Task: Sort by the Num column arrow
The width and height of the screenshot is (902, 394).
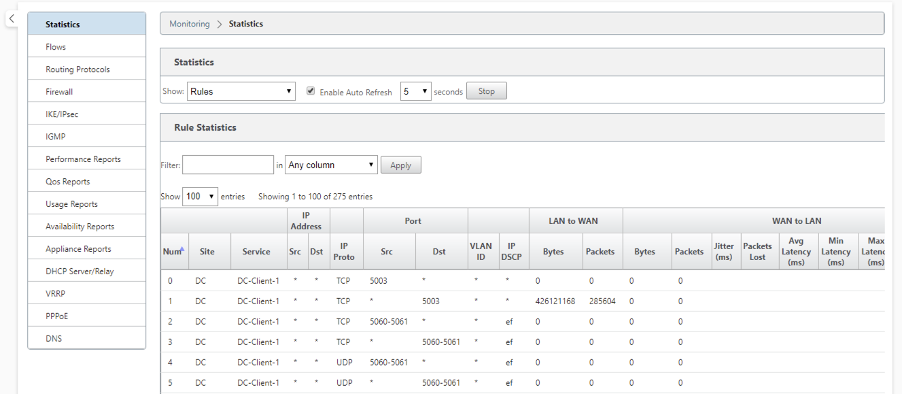Action: click(x=182, y=249)
